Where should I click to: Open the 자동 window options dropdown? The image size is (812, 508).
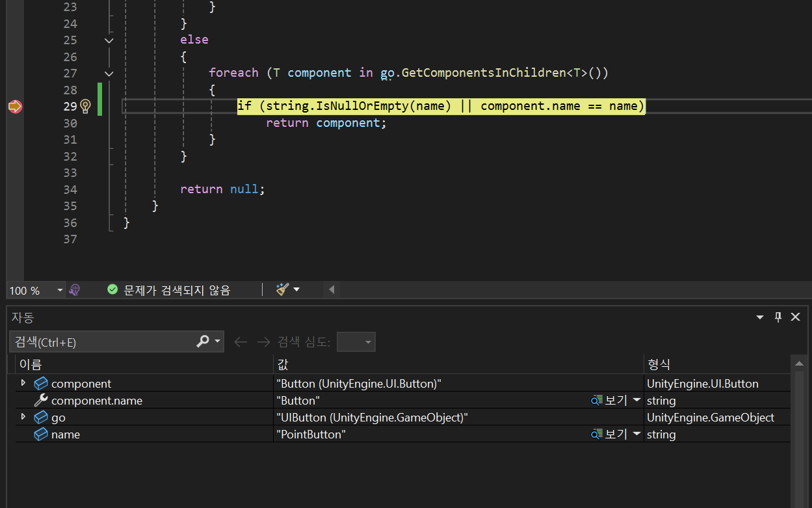[760, 317]
